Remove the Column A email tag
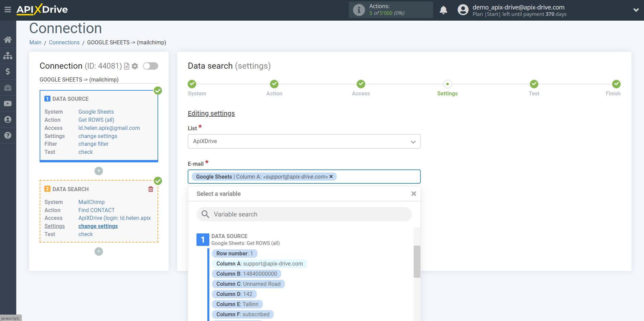The image size is (644, 321). pos(331,177)
